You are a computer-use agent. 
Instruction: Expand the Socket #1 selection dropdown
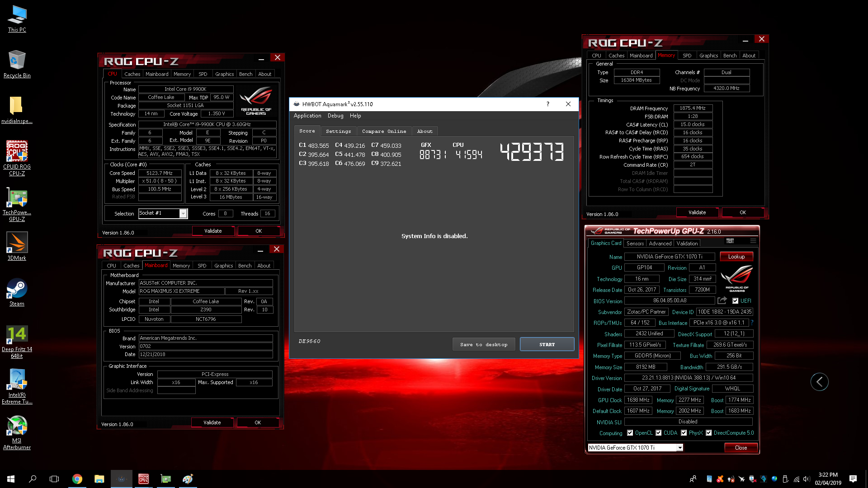183,214
